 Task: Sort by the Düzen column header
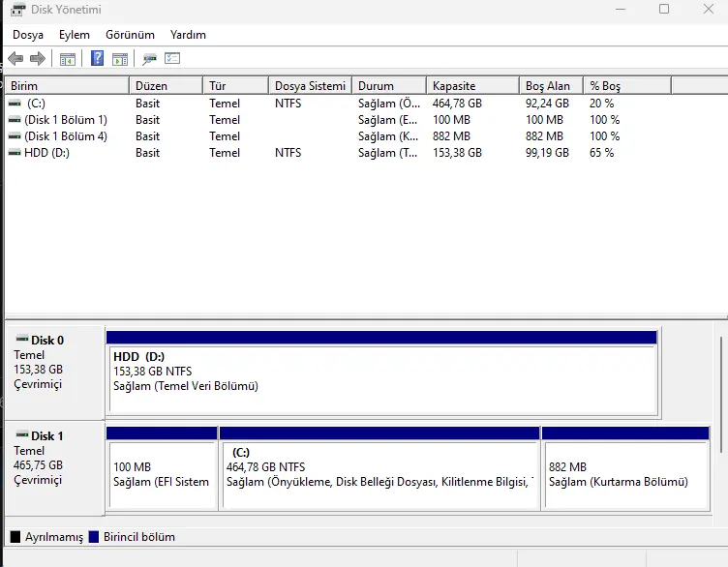coord(167,86)
